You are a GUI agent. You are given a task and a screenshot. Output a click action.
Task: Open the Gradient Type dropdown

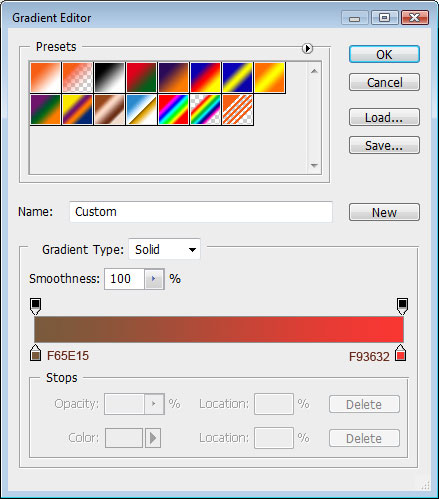(164, 249)
